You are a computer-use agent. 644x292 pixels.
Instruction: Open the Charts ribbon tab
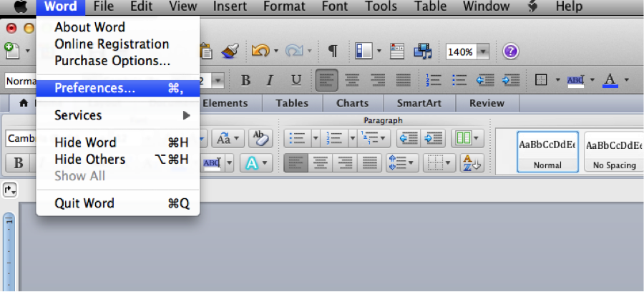[352, 103]
